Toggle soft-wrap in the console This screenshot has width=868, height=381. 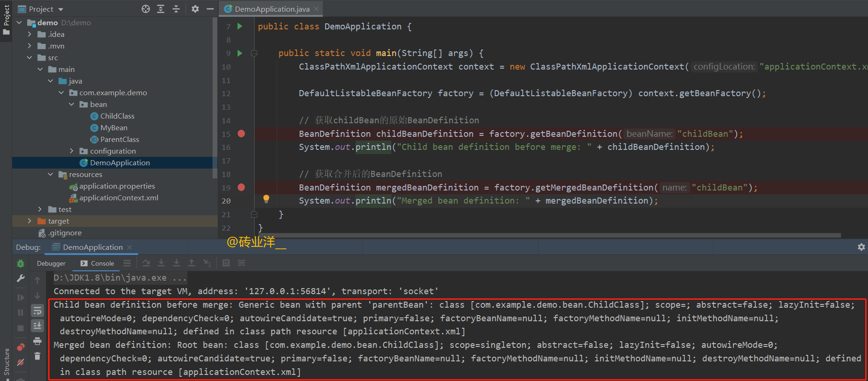pos(37,310)
